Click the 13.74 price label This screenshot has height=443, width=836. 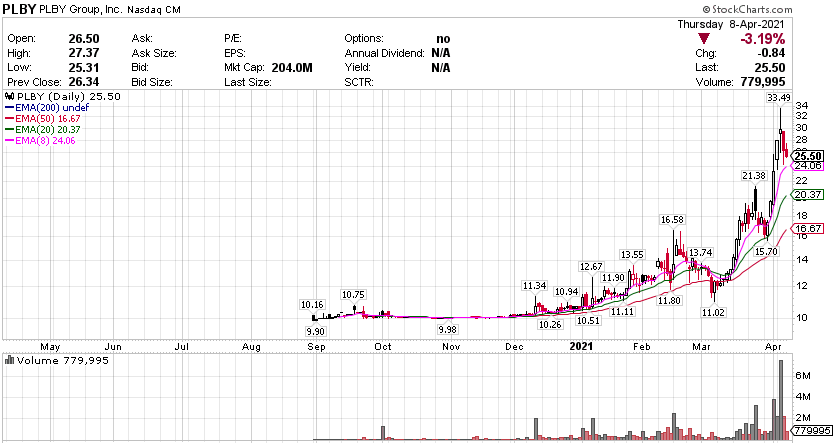point(701,253)
